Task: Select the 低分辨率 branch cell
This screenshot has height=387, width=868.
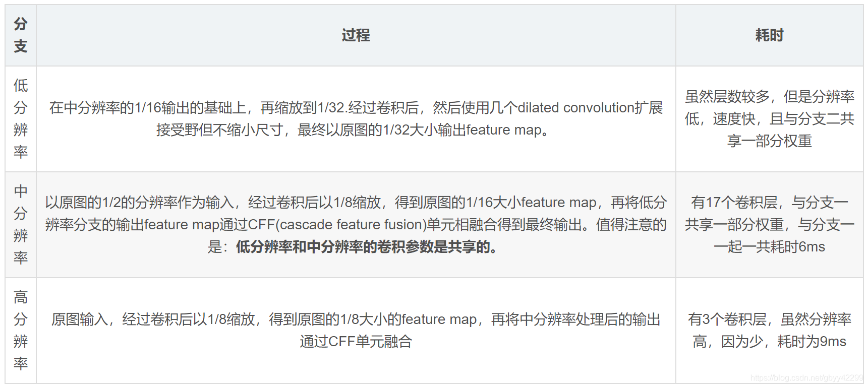Action: [21, 119]
